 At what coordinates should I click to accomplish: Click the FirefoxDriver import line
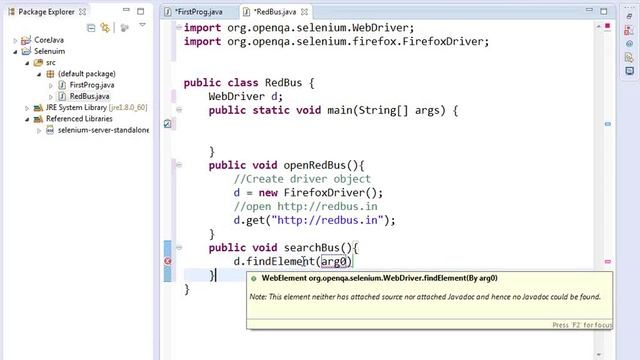[x=336, y=42]
